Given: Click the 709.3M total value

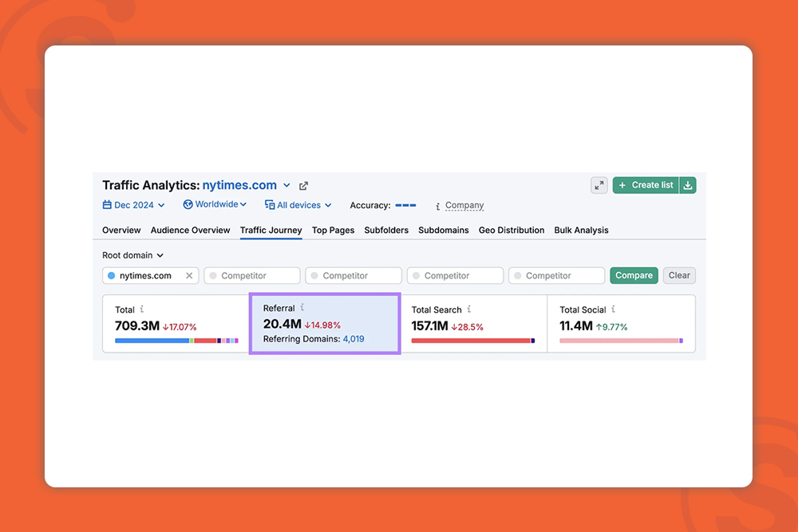Looking at the screenshot, I should (137, 326).
